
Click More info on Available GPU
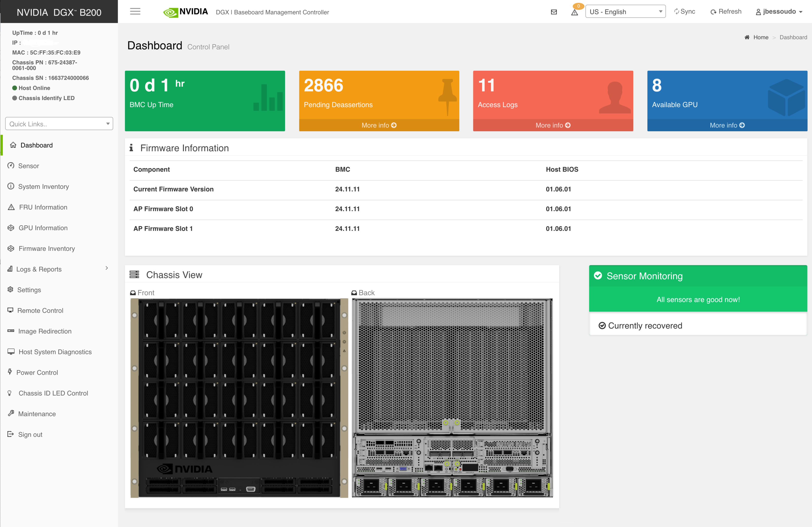(727, 125)
